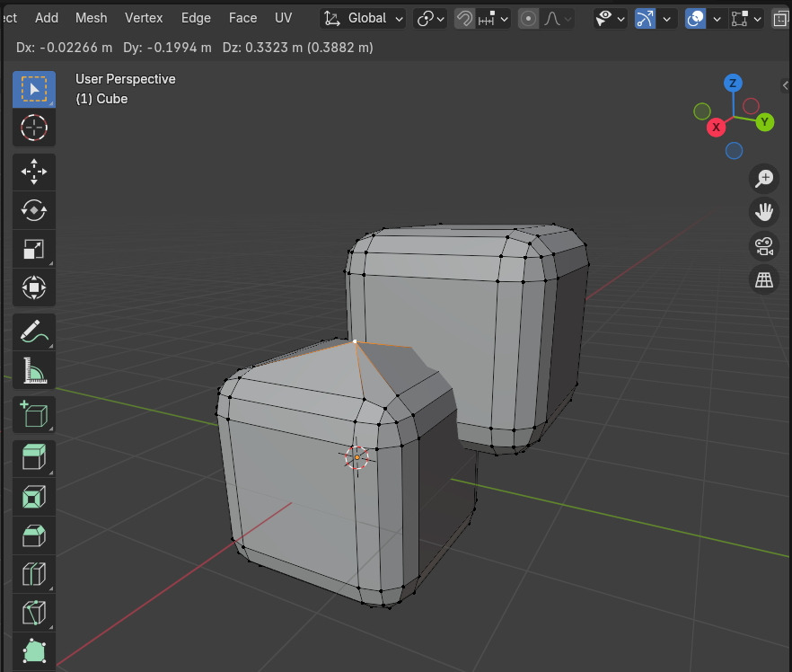Open Transform Orientation Global dropdown

tap(363, 19)
